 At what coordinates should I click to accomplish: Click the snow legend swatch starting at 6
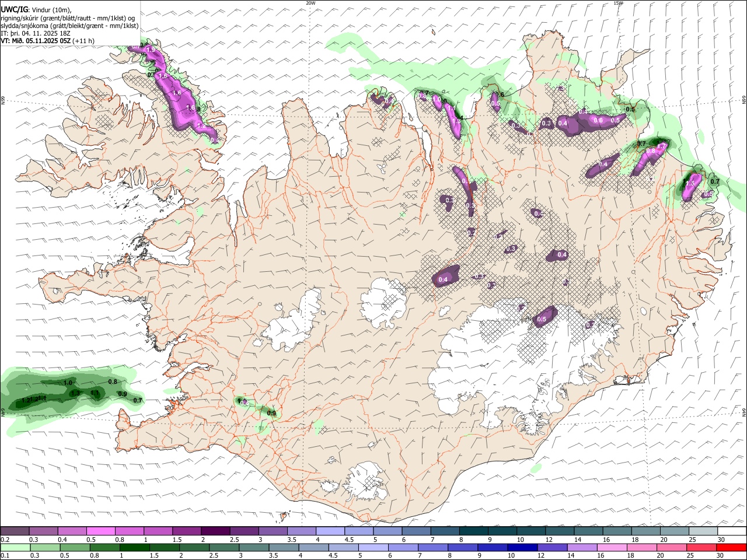(416, 531)
